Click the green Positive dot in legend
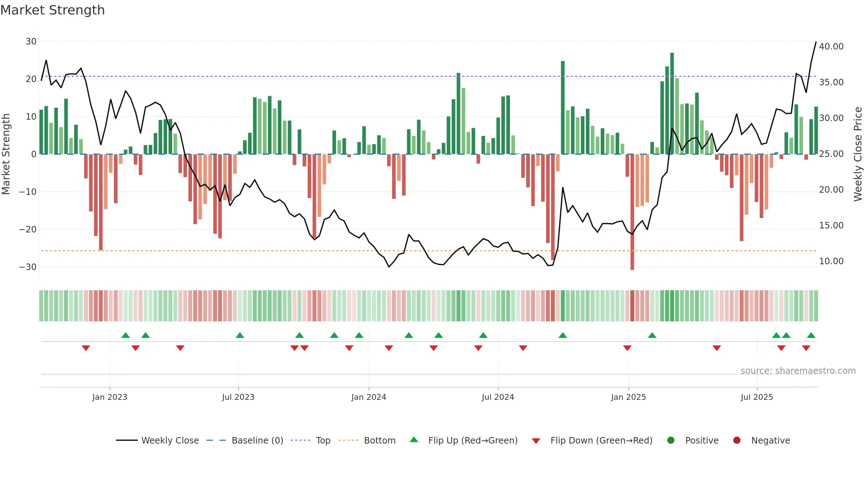The image size is (868, 488). coord(671,440)
